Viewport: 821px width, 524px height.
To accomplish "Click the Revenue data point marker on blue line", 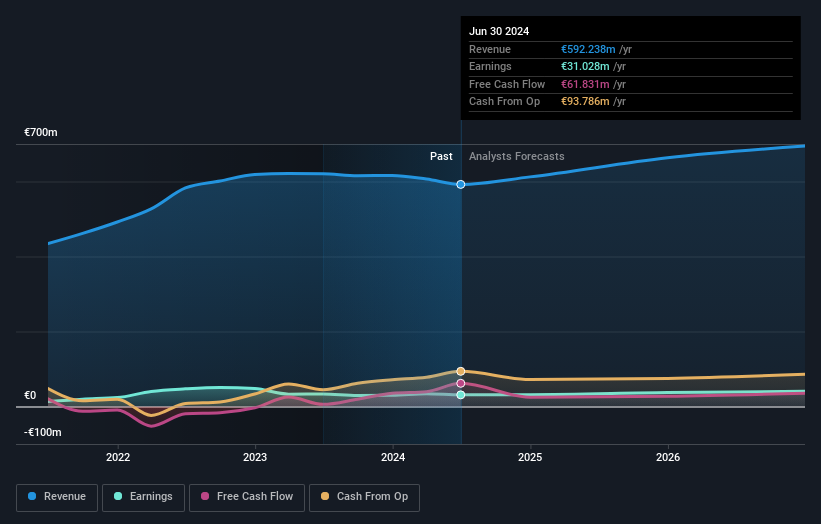I will click(x=461, y=184).
